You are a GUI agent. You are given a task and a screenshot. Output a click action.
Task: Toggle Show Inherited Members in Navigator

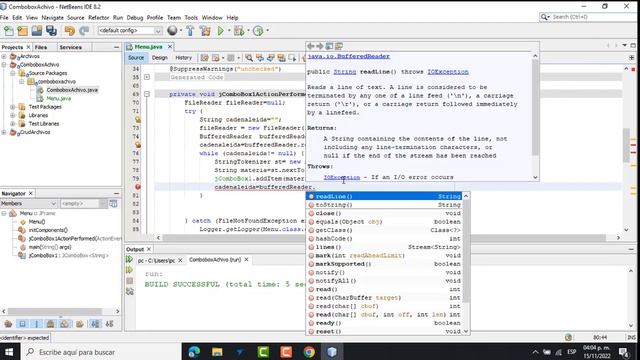pos(8,324)
